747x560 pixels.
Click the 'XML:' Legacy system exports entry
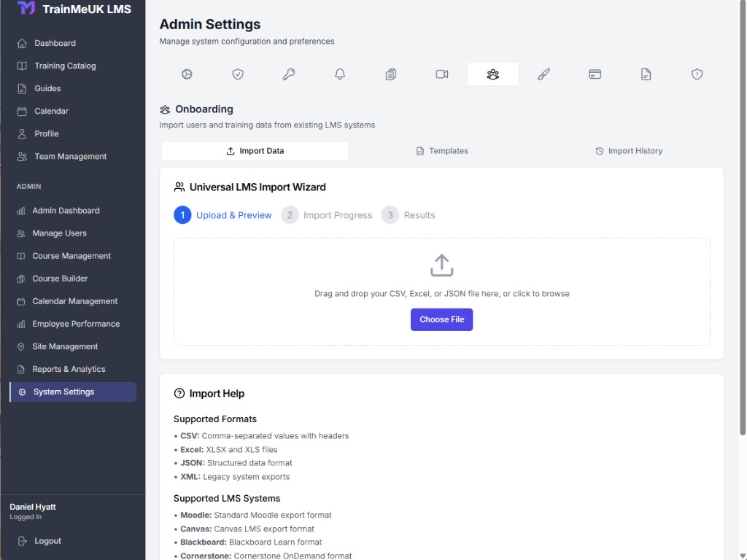tap(232, 477)
